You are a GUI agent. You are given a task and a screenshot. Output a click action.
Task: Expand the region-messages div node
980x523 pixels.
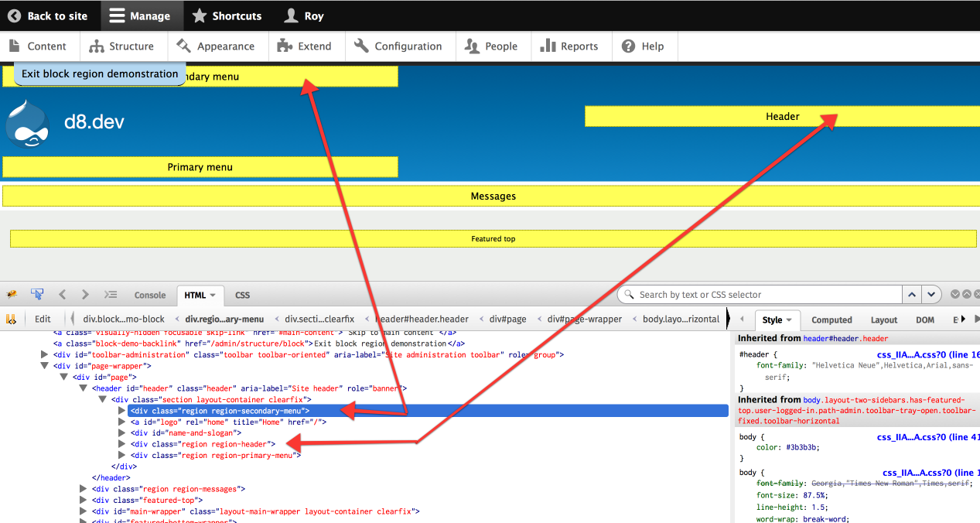tap(84, 489)
